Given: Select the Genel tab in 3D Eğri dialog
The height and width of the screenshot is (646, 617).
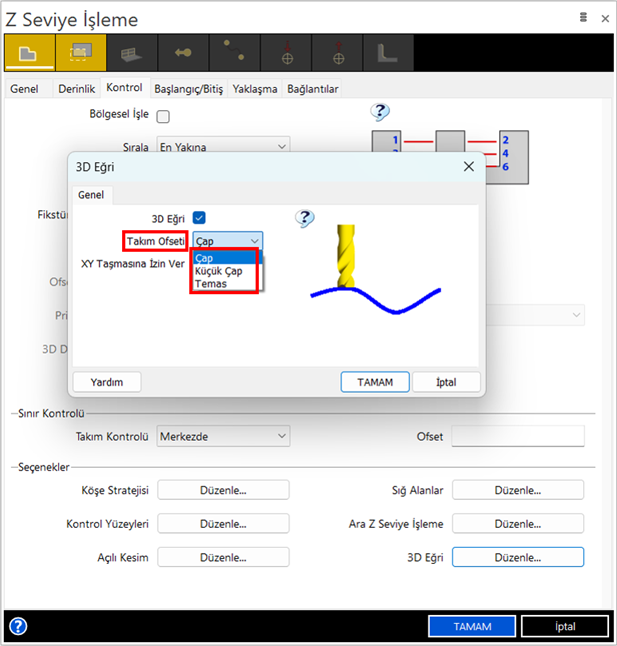Looking at the screenshot, I should click(x=91, y=195).
